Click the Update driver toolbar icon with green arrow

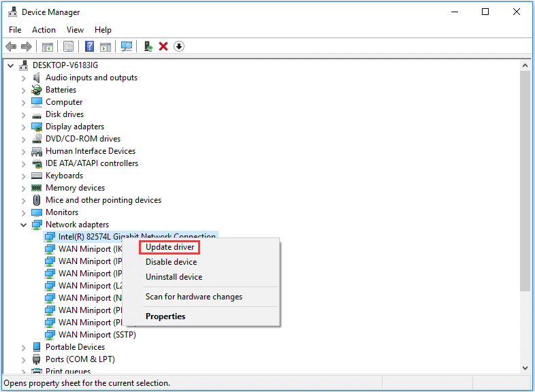(x=148, y=46)
